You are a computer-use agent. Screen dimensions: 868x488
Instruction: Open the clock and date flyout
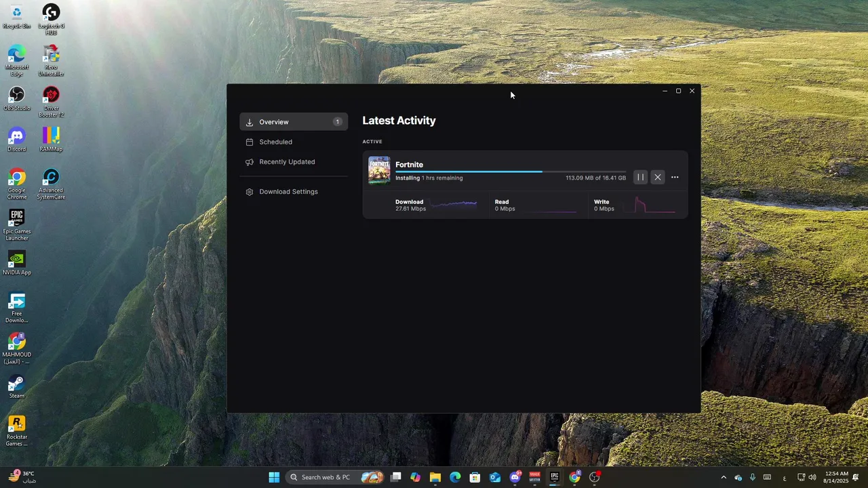(x=835, y=477)
